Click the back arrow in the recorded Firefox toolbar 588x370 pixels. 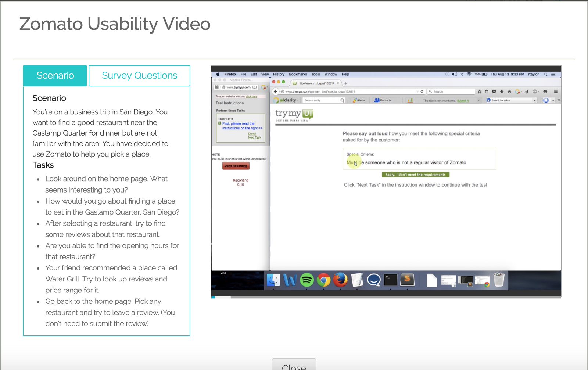click(x=276, y=91)
